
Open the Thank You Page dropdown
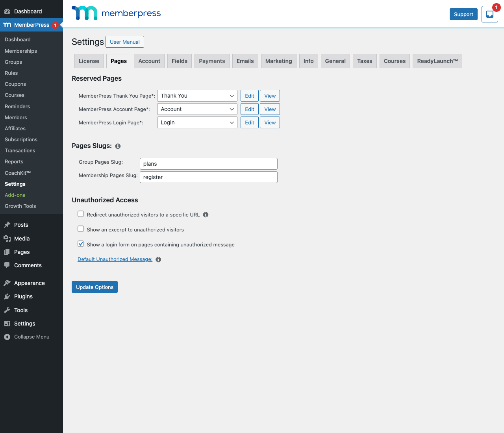(x=197, y=96)
